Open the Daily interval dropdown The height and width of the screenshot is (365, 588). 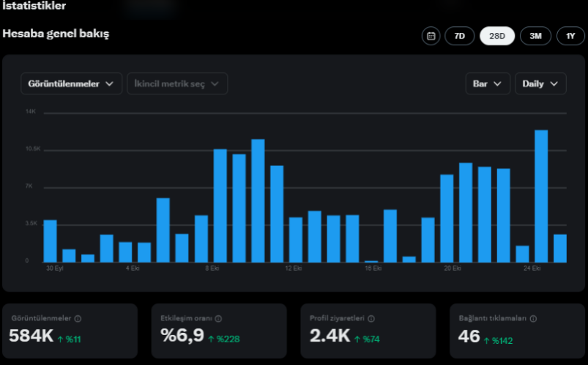pos(540,83)
